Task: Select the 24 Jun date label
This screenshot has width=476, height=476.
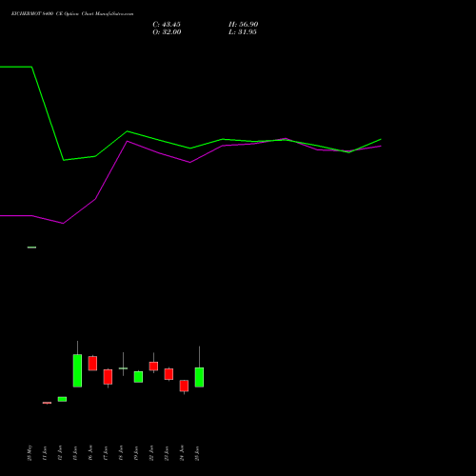Action: coord(183,453)
